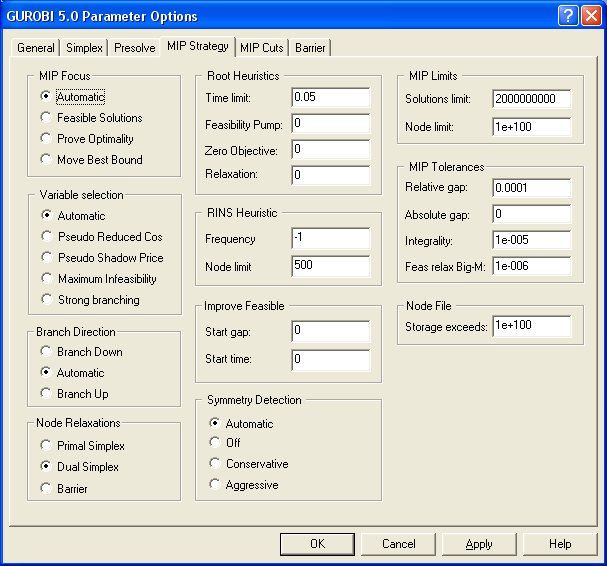Screen dimensions: 607x566
Task: Click the Zero Objective input field
Action: [331, 149]
